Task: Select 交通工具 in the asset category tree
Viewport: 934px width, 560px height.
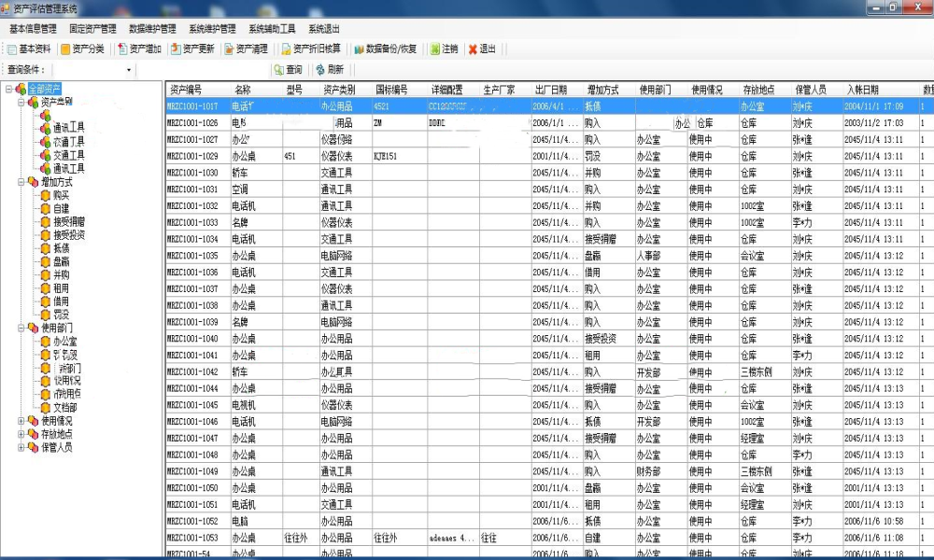Action: click(x=68, y=155)
